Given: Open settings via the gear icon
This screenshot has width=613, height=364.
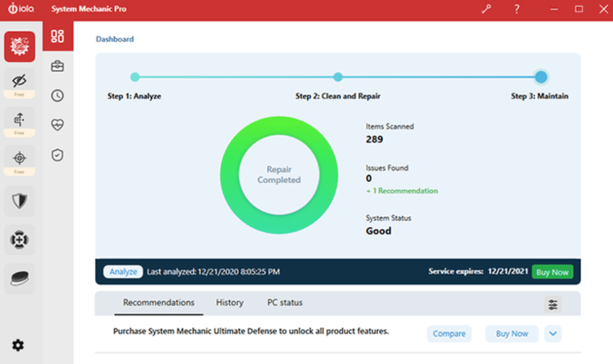Looking at the screenshot, I should (18, 345).
